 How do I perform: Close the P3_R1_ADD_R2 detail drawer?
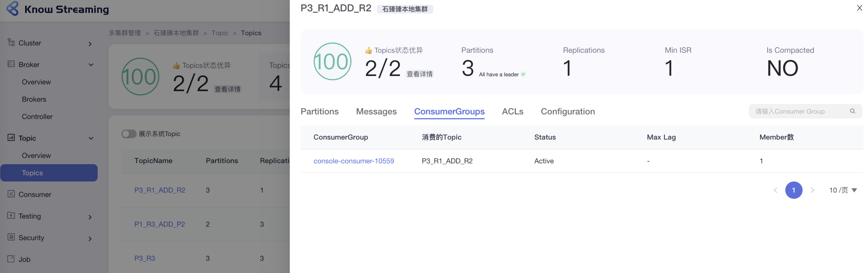point(860,8)
